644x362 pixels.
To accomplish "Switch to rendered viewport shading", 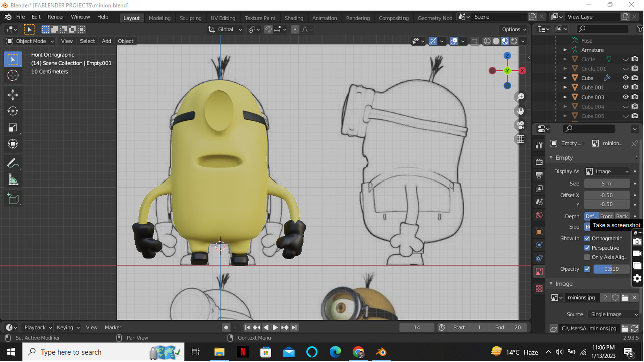I will click(x=514, y=41).
